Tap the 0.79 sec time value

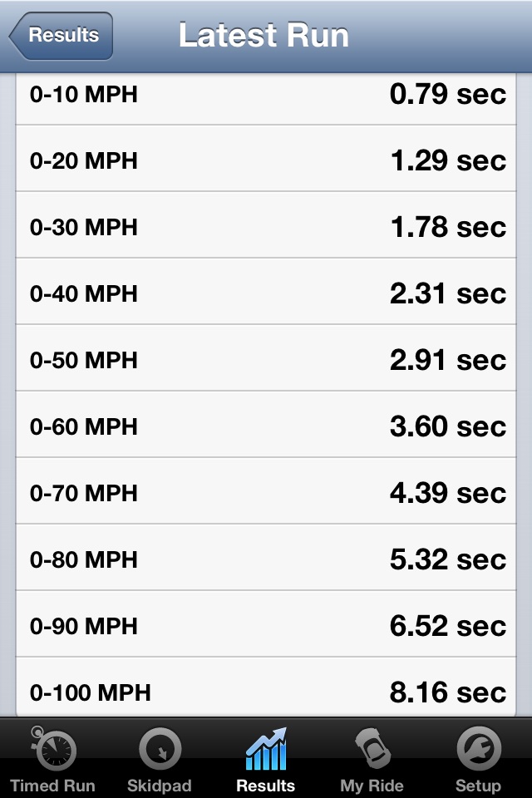[448, 95]
